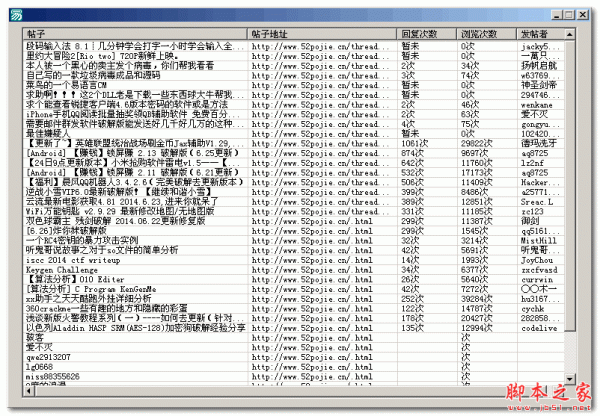Select the row 一个RC4密钥的暴力攻击实例

coord(293,241)
